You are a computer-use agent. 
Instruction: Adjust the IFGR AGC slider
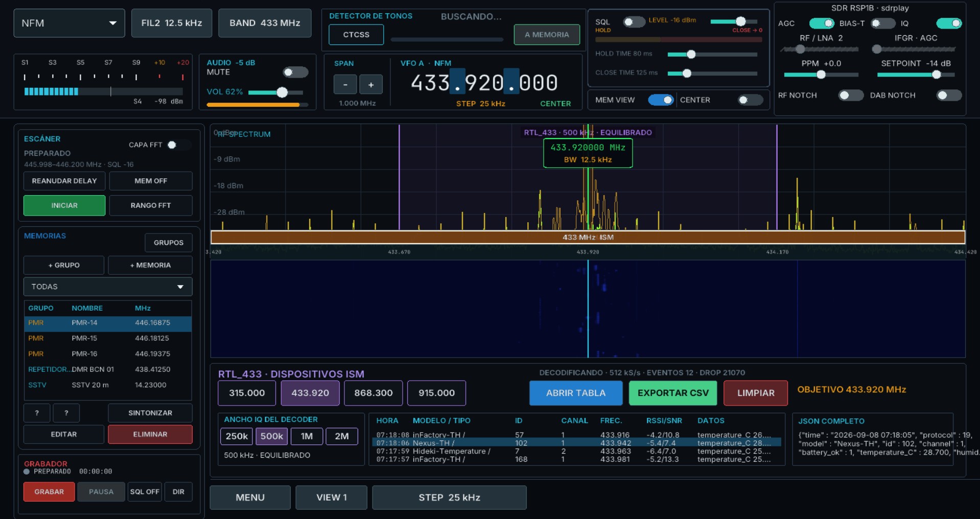pyautogui.click(x=914, y=50)
